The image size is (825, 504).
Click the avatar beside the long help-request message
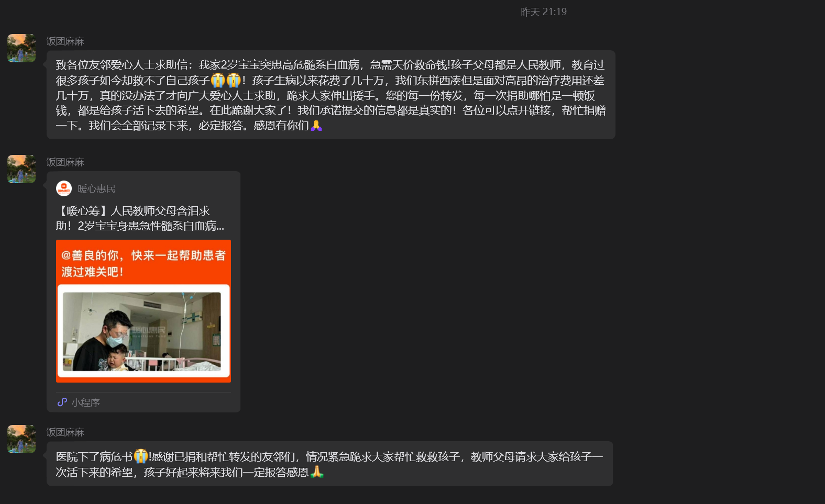[x=21, y=48]
